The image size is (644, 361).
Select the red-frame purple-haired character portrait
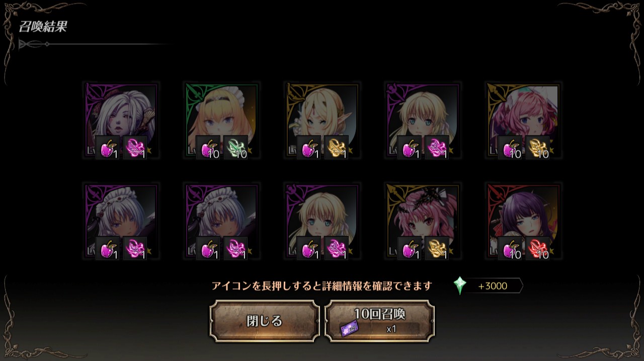click(524, 222)
